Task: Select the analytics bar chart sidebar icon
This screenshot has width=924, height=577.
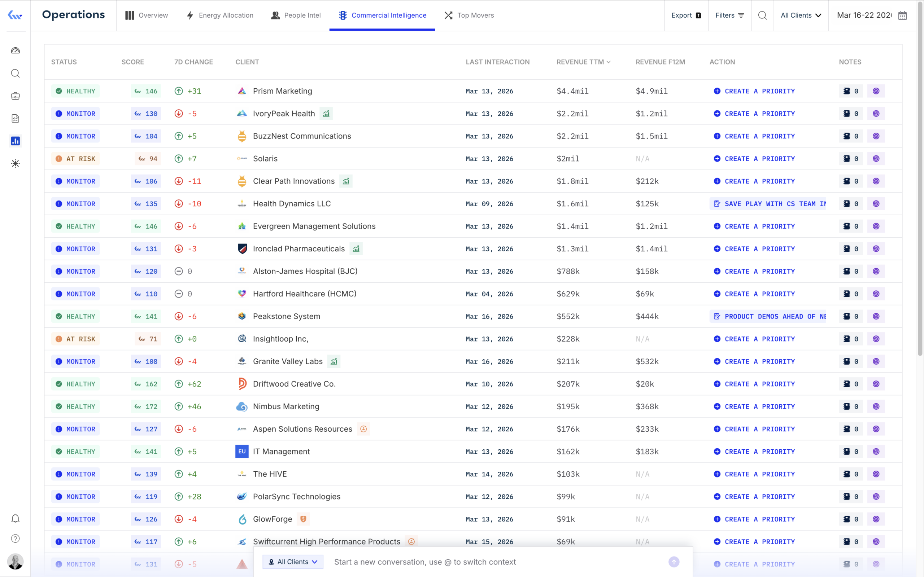Action: pyautogui.click(x=15, y=141)
